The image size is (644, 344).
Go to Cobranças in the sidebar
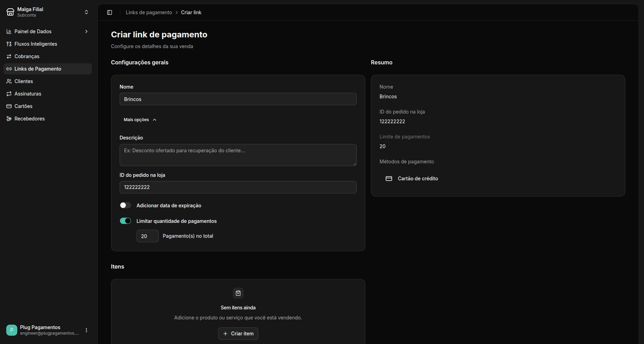coord(48,56)
